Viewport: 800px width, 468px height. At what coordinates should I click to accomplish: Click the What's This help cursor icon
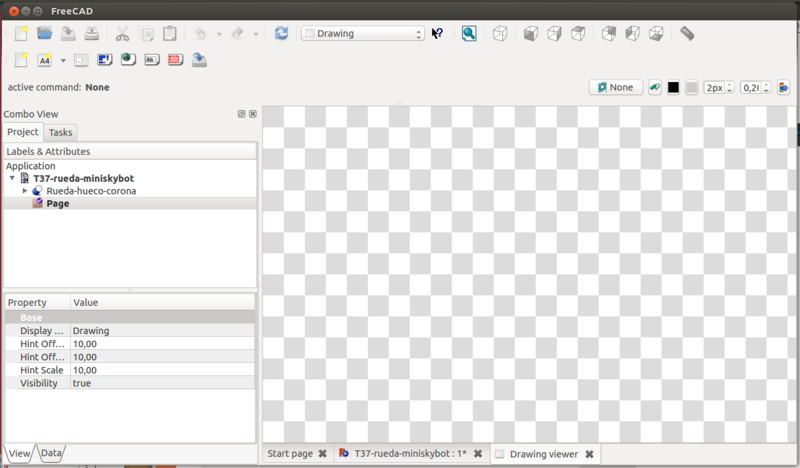tap(437, 33)
